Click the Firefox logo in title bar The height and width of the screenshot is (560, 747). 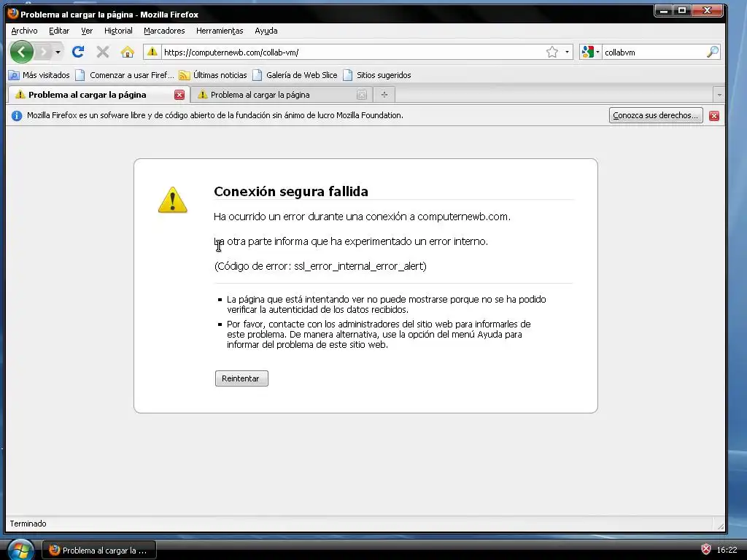13,13
